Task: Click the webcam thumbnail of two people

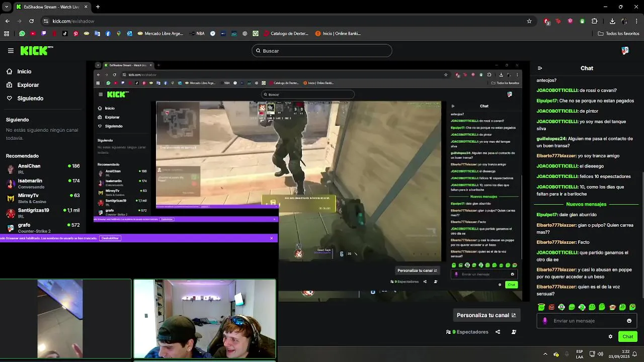Action: (205, 319)
